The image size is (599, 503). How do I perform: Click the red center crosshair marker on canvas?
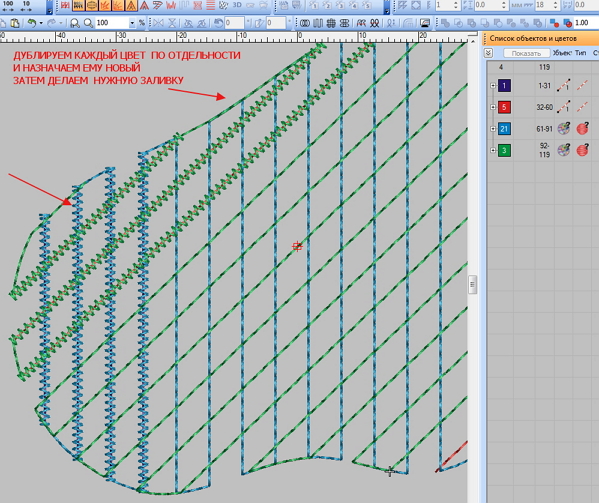[297, 246]
